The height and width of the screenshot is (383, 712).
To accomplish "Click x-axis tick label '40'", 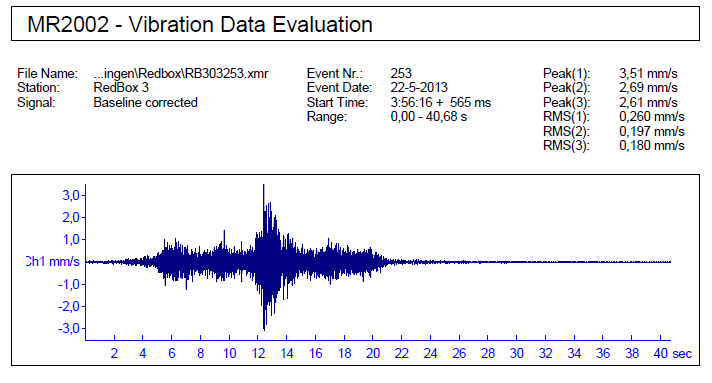I will pos(661,353).
